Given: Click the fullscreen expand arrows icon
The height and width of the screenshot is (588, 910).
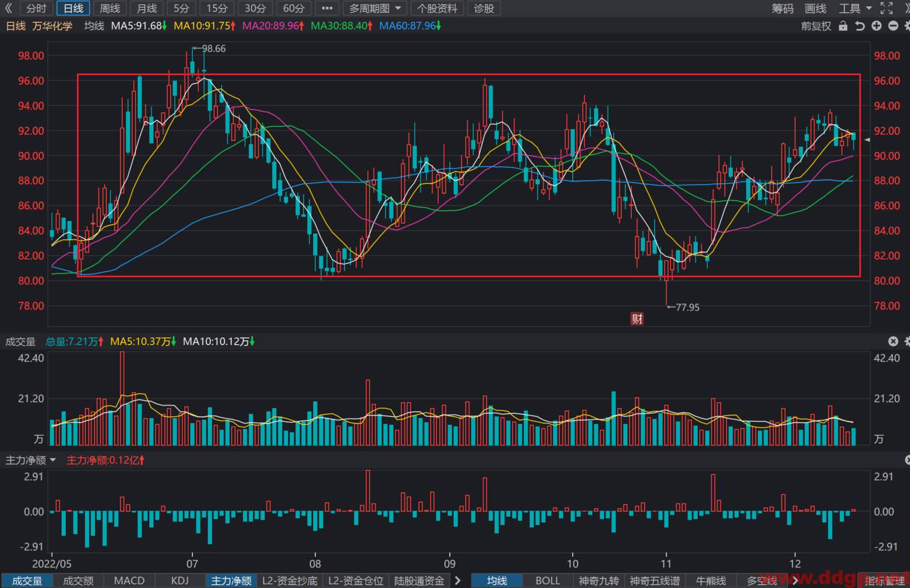Looking at the screenshot, I should 886,8.
